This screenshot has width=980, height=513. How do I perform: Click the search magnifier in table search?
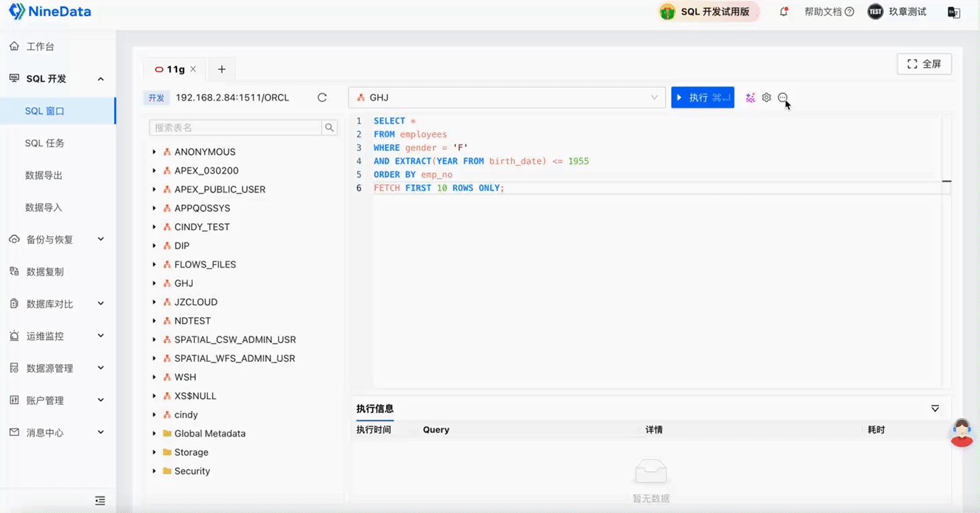[330, 128]
